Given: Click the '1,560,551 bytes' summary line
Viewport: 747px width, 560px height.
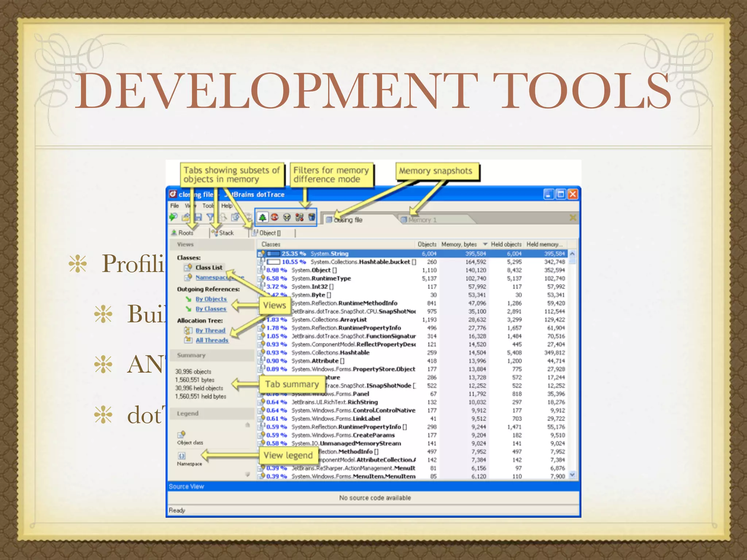Looking at the screenshot, I should click(195, 380).
